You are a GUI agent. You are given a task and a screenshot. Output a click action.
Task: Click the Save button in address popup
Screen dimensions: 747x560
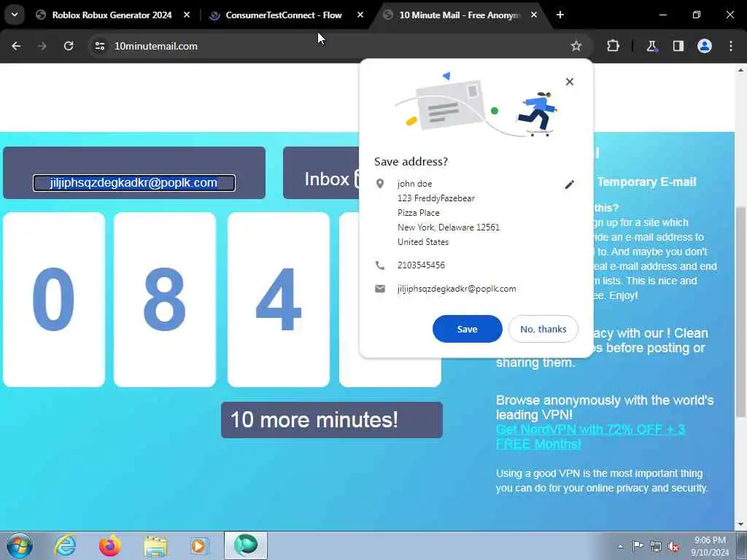pos(468,329)
